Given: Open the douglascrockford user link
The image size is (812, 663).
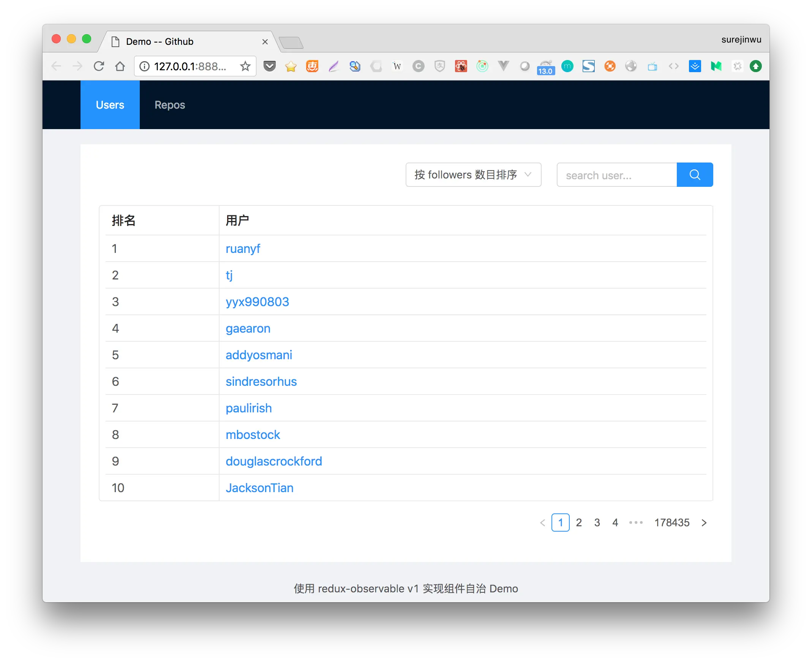Looking at the screenshot, I should (x=273, y=461).
